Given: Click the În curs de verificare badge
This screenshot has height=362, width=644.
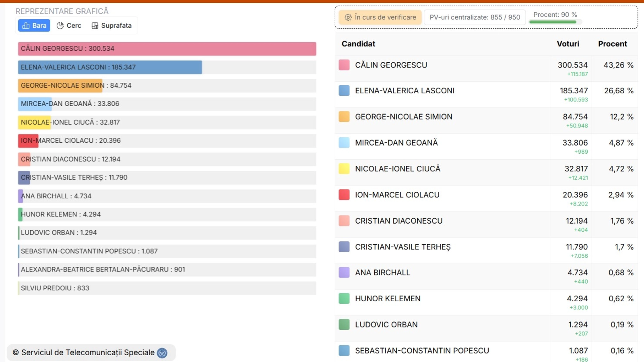Looking at the screenshot, I should (x=380, y=17).
